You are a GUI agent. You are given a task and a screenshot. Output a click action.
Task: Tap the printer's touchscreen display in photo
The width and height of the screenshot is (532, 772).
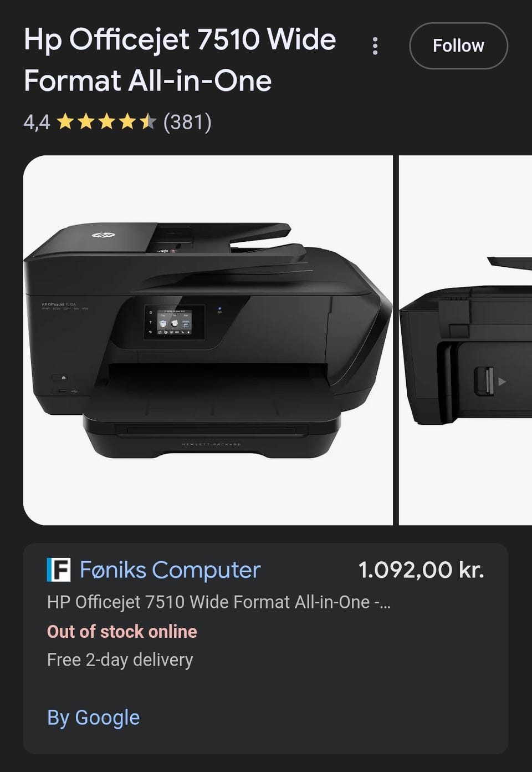click(175, 322)
